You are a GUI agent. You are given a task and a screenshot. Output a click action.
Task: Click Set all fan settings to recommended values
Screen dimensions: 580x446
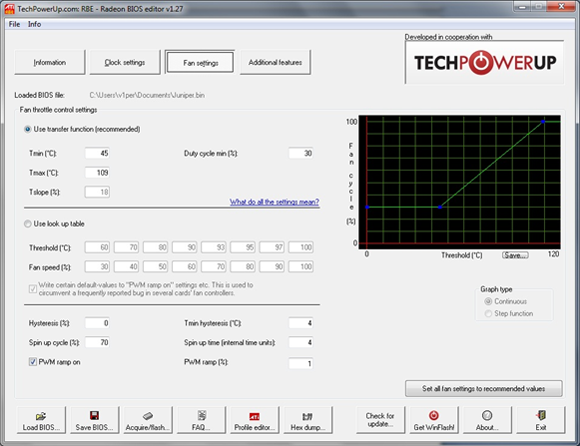coord(483,389)
